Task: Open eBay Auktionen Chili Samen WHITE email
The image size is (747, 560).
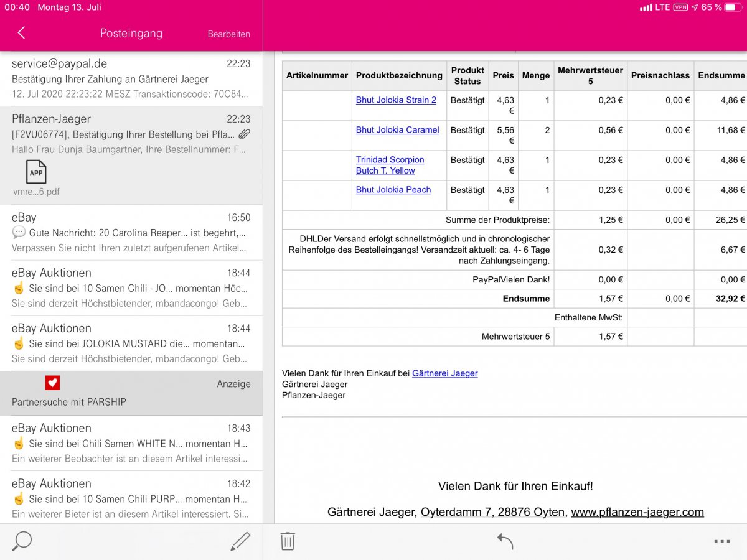Action: (x=131, y=443)
